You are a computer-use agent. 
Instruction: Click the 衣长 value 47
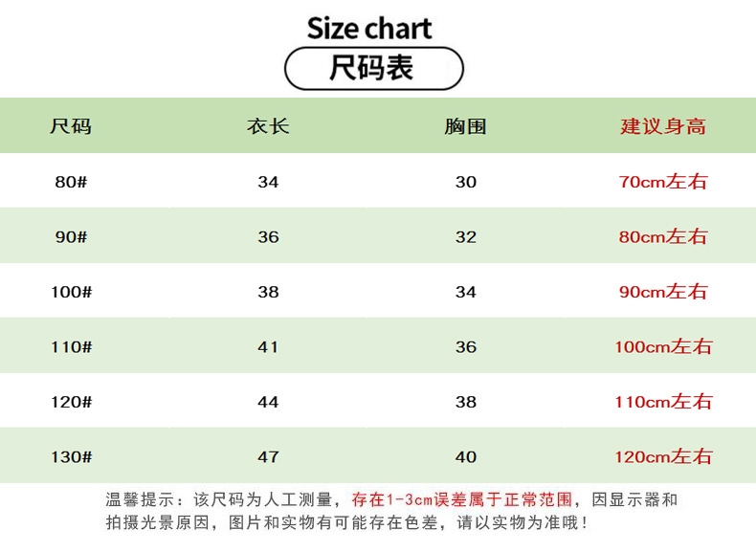pyautogui.click(x=268, y=456)
